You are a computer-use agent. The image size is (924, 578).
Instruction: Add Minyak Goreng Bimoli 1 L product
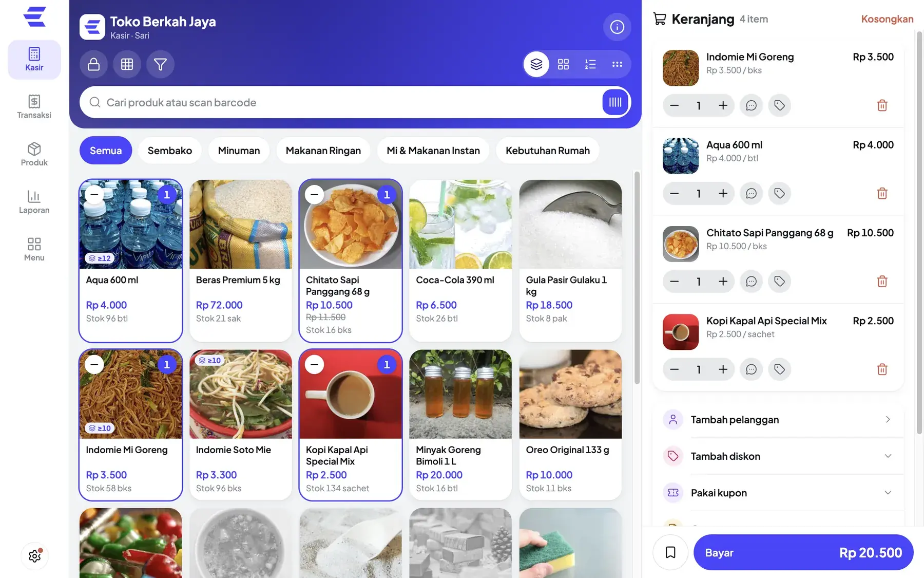point(460,425)
